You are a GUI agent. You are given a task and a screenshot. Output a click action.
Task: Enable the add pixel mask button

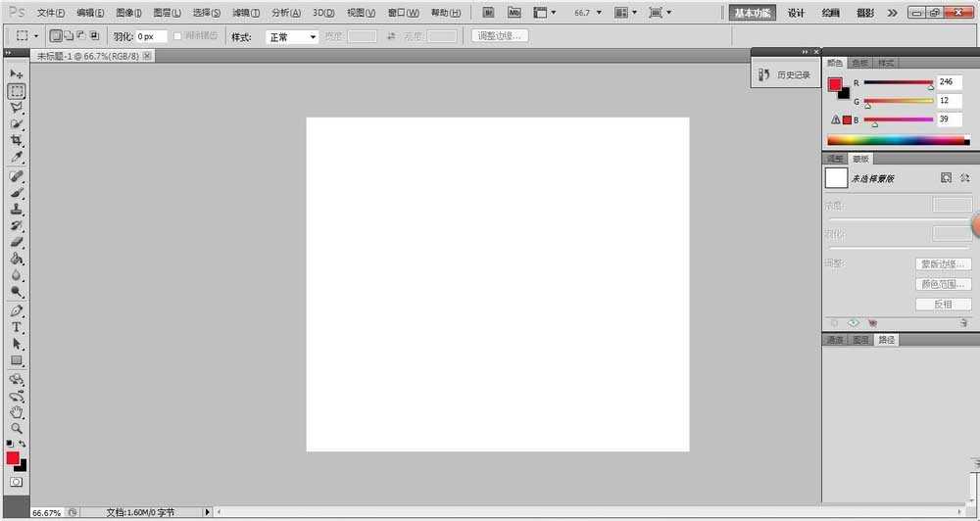click(946, 178)
